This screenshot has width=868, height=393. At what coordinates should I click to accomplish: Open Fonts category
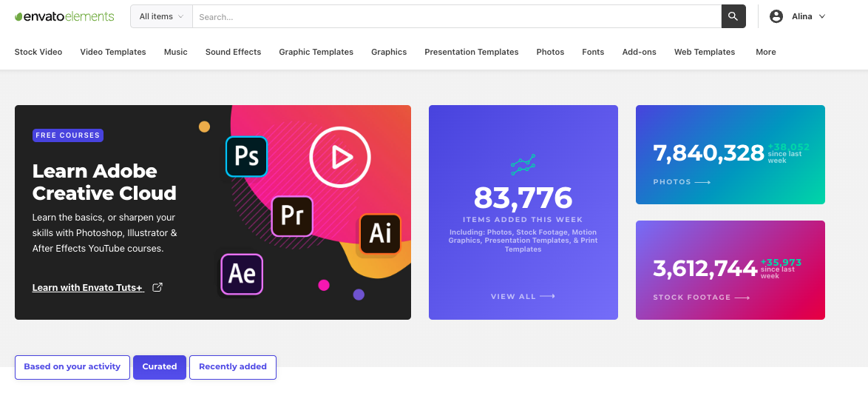click(593, 52)
